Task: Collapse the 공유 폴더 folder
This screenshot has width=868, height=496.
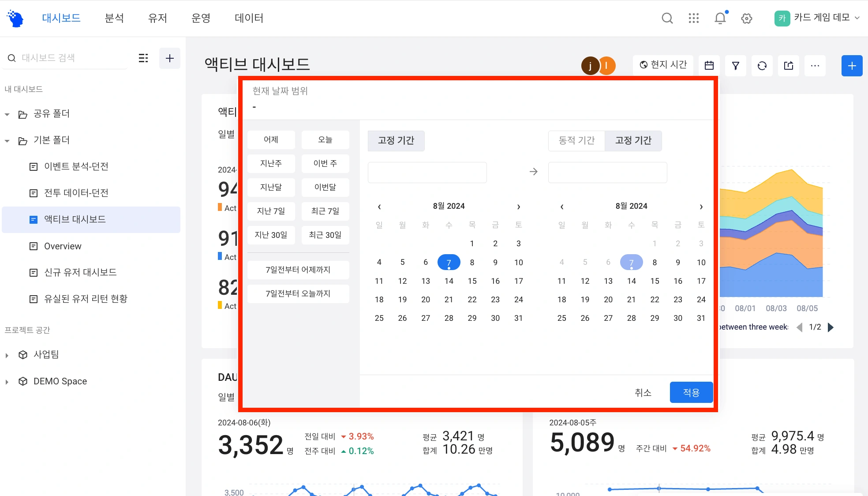Action: pyautogui.click(x=7, y=114)
